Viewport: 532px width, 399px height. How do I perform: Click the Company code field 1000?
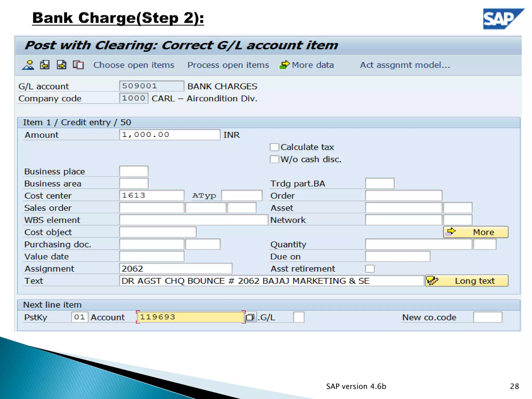tap(134, 98)
